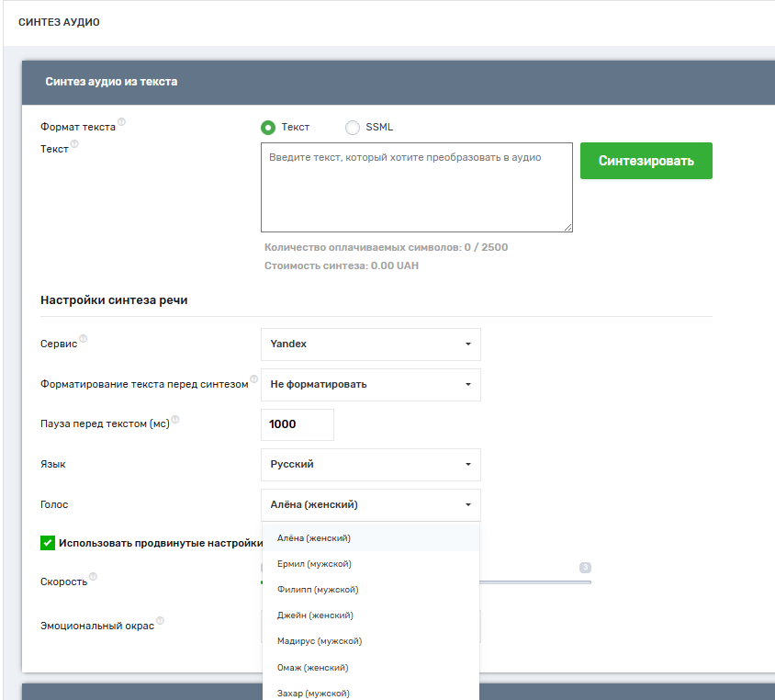Click help icon next to Формат текста
This screenshot has width=775, height=700.
point(121,122)
